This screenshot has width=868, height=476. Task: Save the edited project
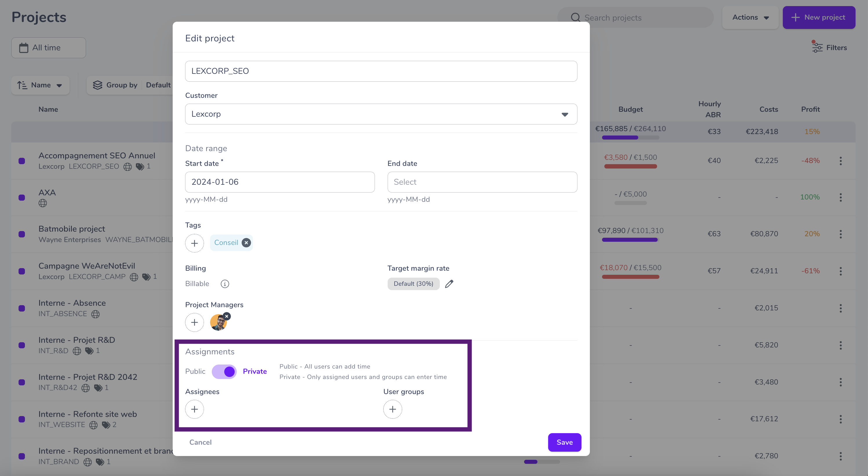pos(564,442)
